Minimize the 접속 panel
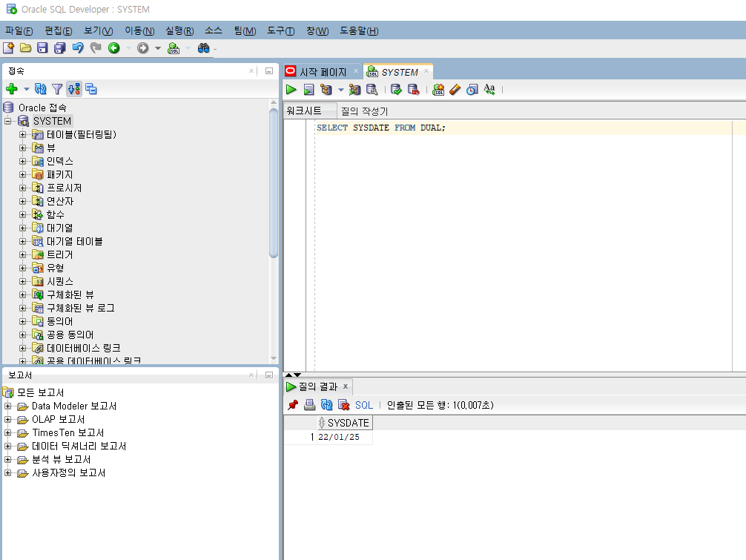This screenshot has width=746, height=560. (x=268, y=71)
